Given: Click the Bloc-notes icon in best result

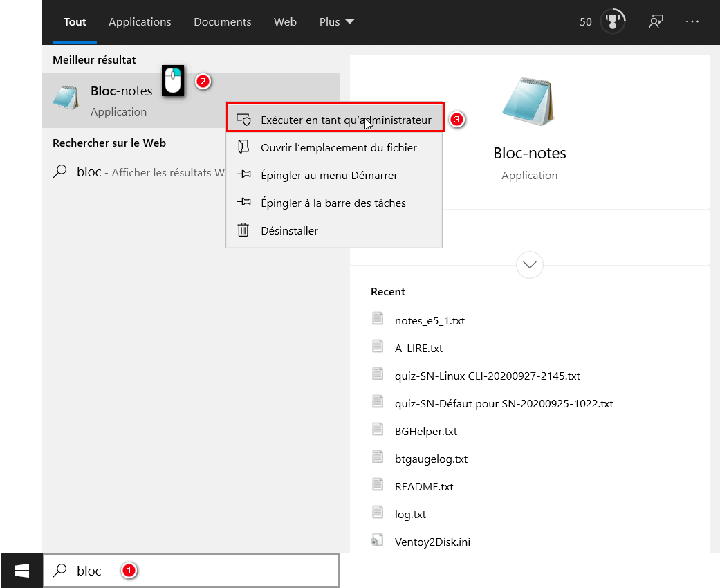Looking at the screenshot, I should point(66,98).
